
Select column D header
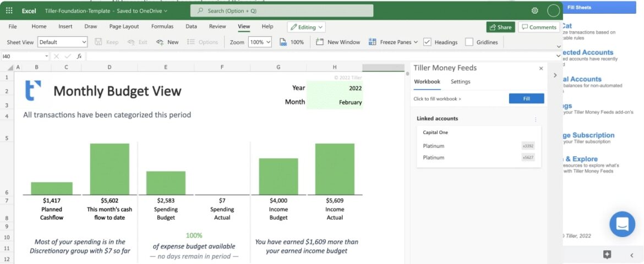[x=109, y=67]
